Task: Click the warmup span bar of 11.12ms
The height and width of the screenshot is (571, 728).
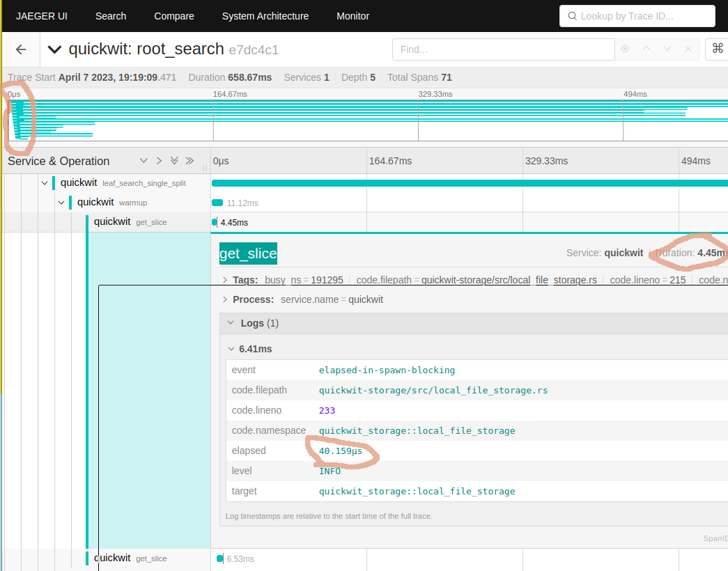Action: pyautogui.click(x=217, y=203)
